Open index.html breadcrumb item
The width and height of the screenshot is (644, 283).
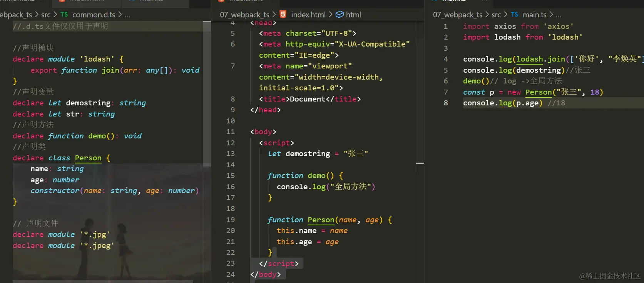[308, 15]
